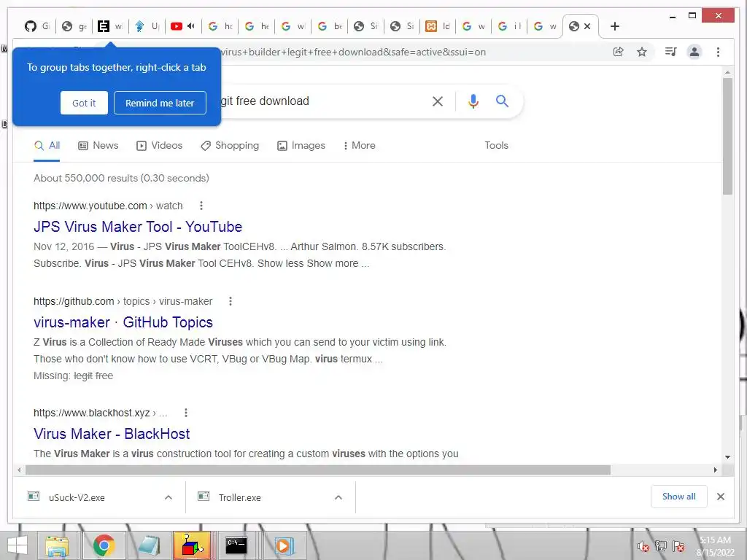Viewport: 747px width, 560px height.
Task: Bookmark this page with the star icon
Action: [x=642, y=52]
